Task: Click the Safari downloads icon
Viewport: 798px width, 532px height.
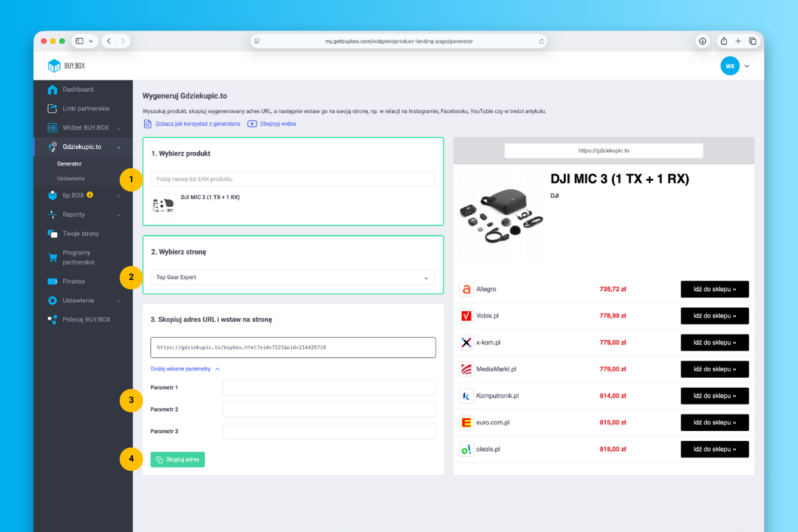Action: [702, 41]
